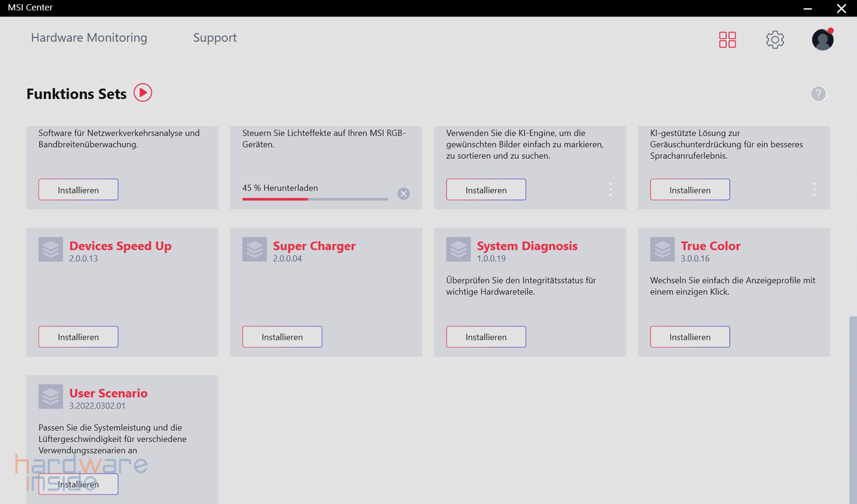This screenshot has height=504, width=857.
Task: Switch to Hardware Monitoring tab
Action: pyautogui.click(x=89, y=38)
